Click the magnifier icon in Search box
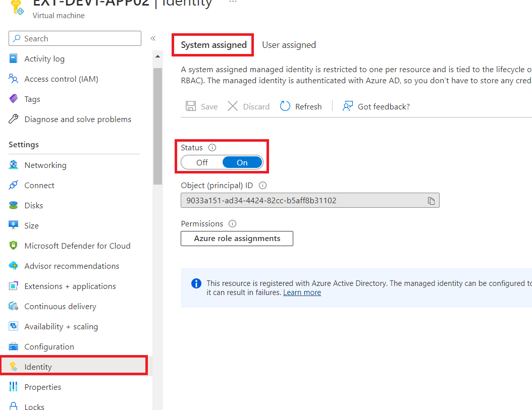The width and height of the screenshot is (532, 410). [x=16, y=38]
